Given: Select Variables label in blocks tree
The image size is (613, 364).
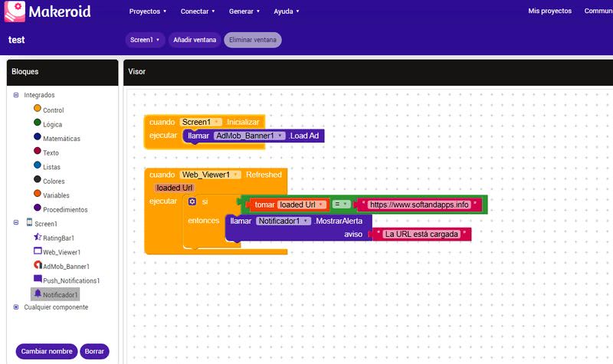Looking at the screenshot, I should [56, 195].
